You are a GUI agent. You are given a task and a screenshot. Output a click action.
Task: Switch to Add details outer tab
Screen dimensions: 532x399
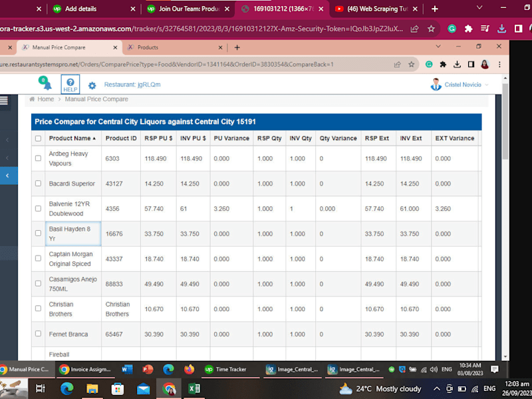coord(92,9)
